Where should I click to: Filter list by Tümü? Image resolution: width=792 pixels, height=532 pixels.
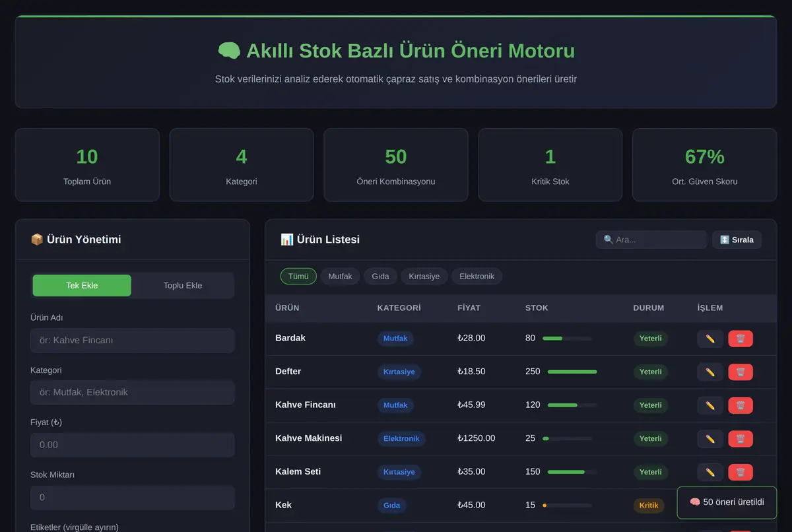coord(298,276)
